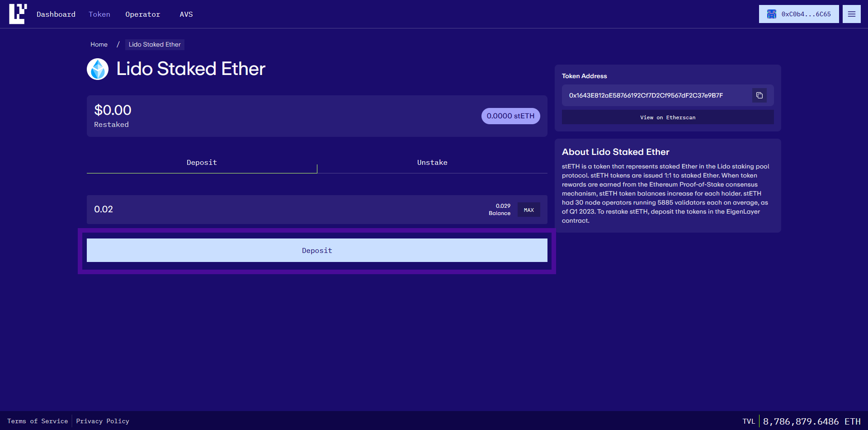Set amount using MAX button
The width and height of the screenshot is (868, 430).
(528, 210)
